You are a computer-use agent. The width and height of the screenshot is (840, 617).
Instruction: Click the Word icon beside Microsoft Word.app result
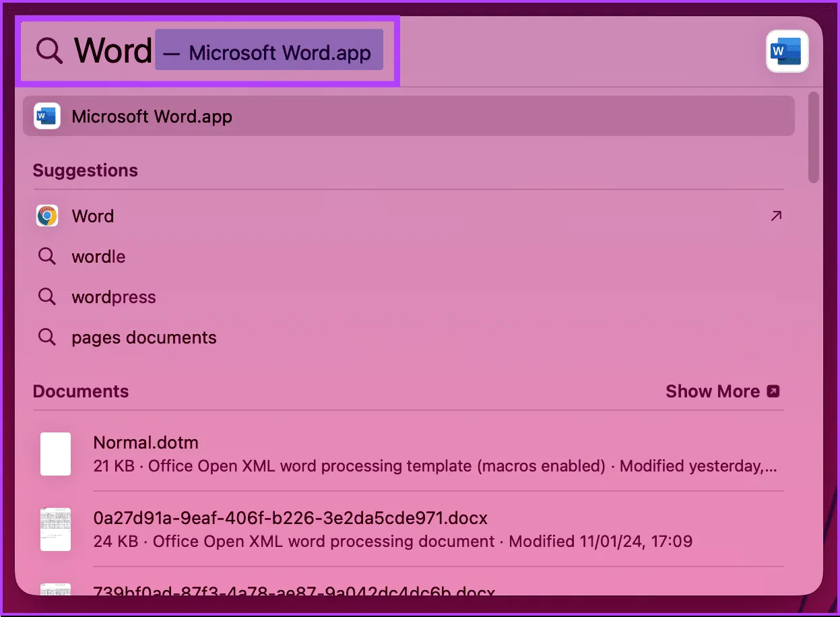click(x=47, y=117)
